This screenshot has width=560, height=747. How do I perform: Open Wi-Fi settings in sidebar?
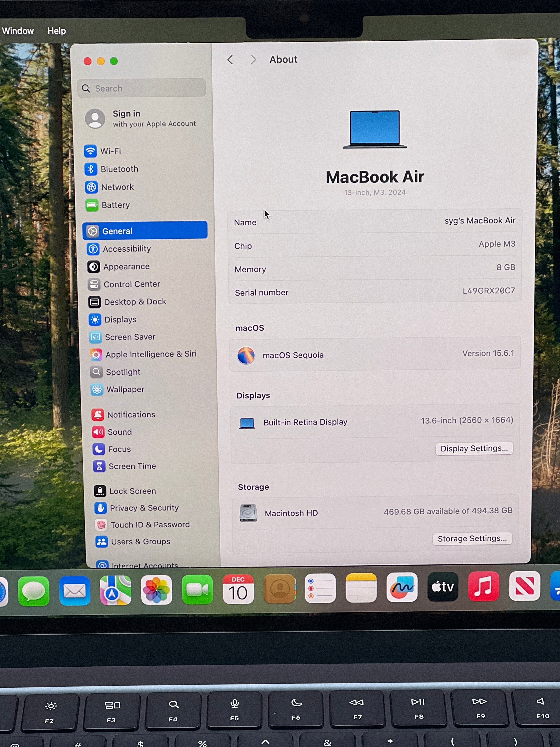click(103, 151)
